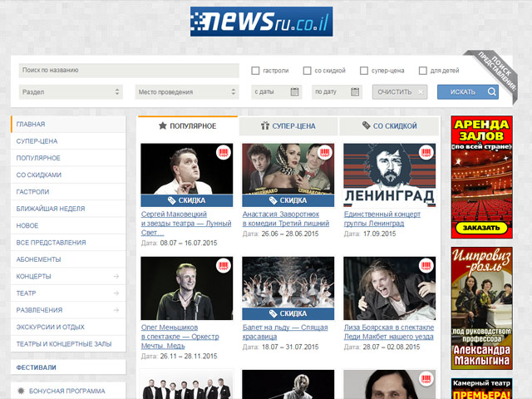Viewport: 532px width, 399px height.
Task: Switch to ПОПУЛЯРНОЕ tab
Action: point(188,126)
